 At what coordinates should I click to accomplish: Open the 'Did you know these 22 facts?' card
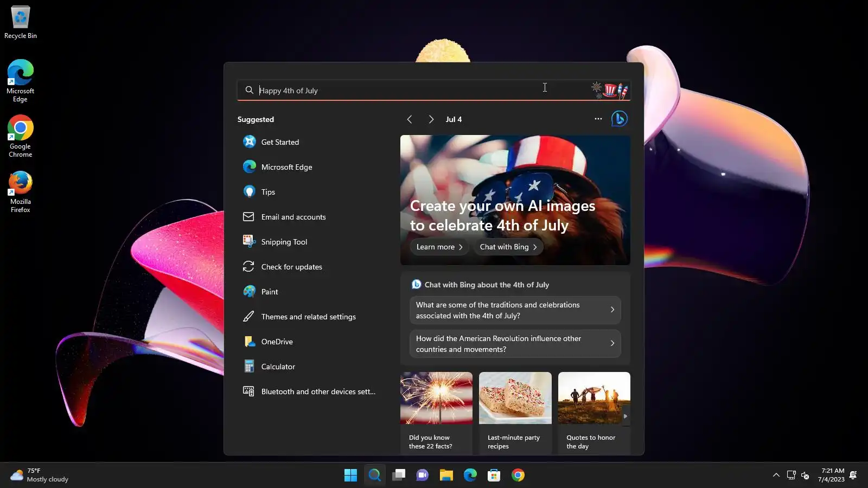point(436,413)
